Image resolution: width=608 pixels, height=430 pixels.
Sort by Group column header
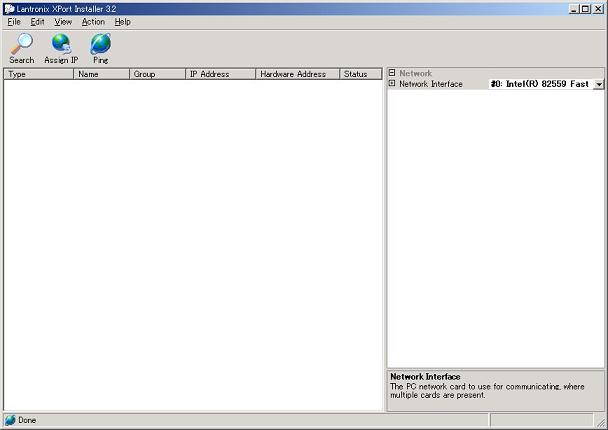157,74
